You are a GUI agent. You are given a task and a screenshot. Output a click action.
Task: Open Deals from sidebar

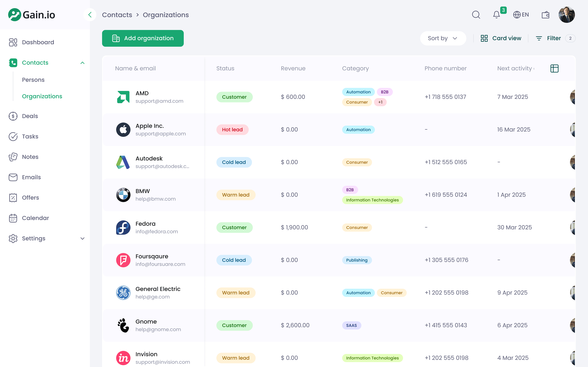30,116
